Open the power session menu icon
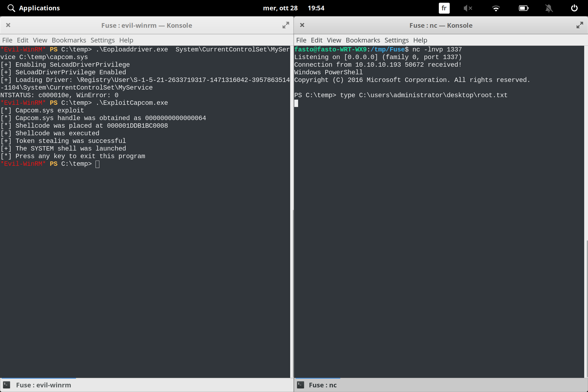 click(574, 8)
